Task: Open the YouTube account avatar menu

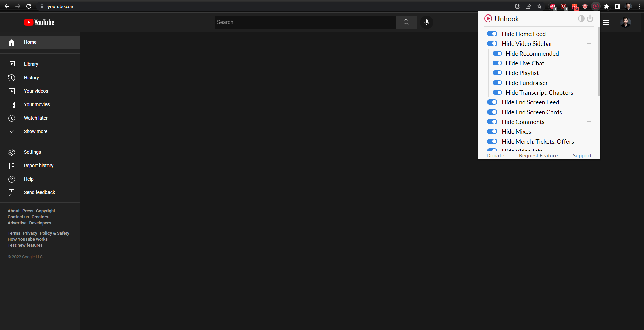Action: 625,22
